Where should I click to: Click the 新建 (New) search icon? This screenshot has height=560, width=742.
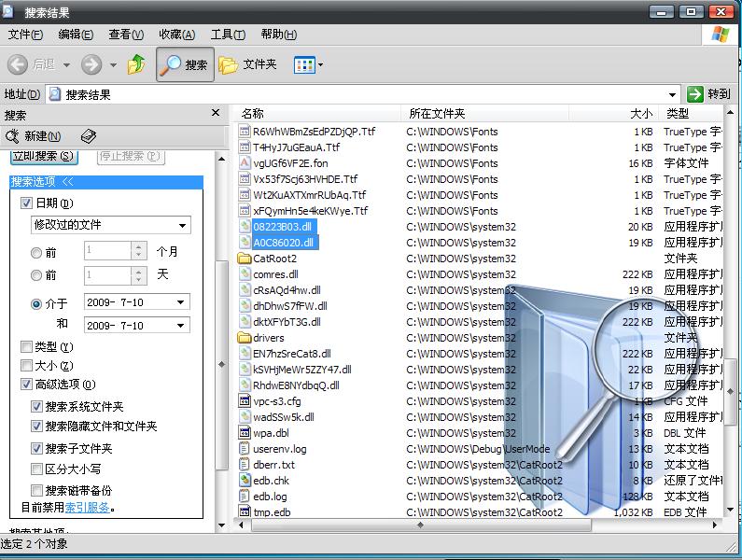coord(14,136)
